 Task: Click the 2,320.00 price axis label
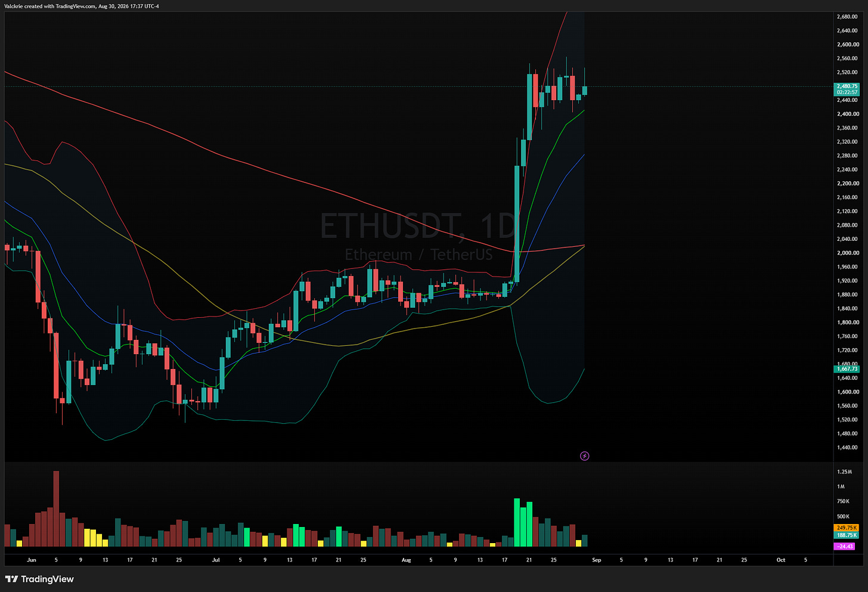click(847, 142)
